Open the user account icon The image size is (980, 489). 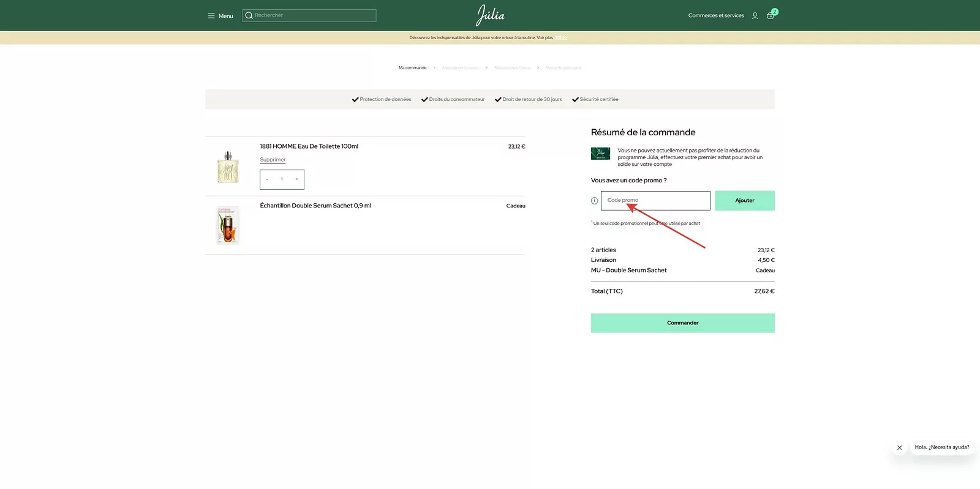coord(755,15)
